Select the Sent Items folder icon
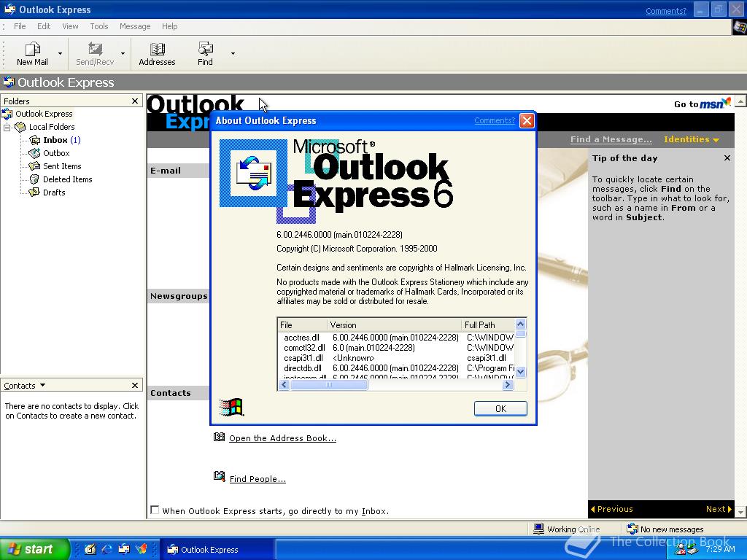Viewport: 747px width, 560px height. (x=34, y=166)
